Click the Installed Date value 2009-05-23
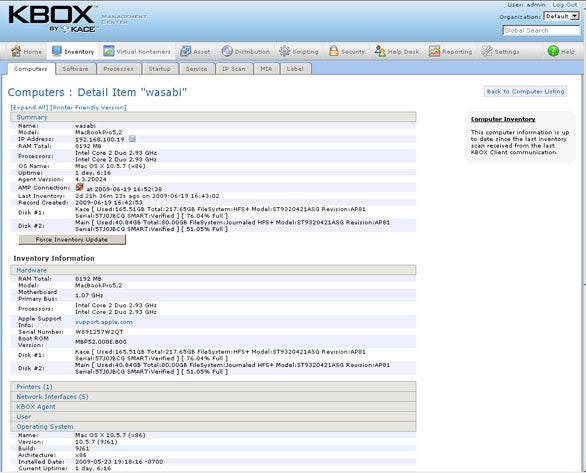This screenshot has width=586, height=473. coord(119,462)
